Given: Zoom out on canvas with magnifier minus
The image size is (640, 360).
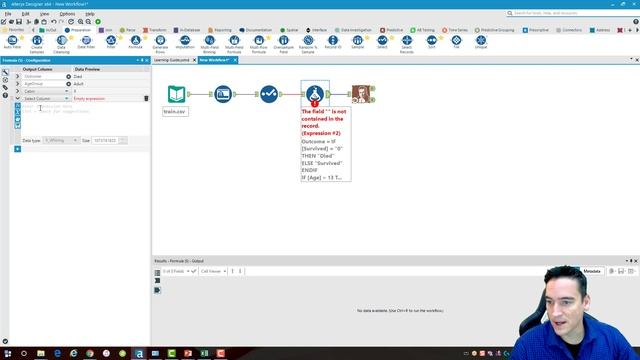Looking at the screenshot, I should click(x=88, y=22).
